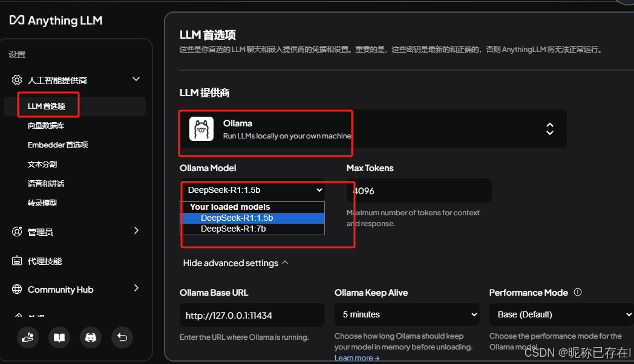Click the Ollama Base URL field
634x364 pixels.
pyautogui.click(x=252, y=315)
